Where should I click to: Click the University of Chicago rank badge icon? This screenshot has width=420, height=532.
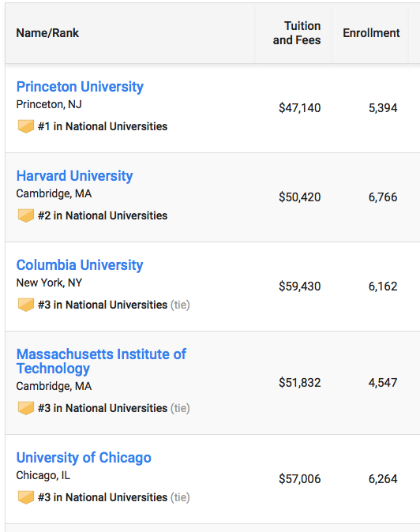point(26,497)
